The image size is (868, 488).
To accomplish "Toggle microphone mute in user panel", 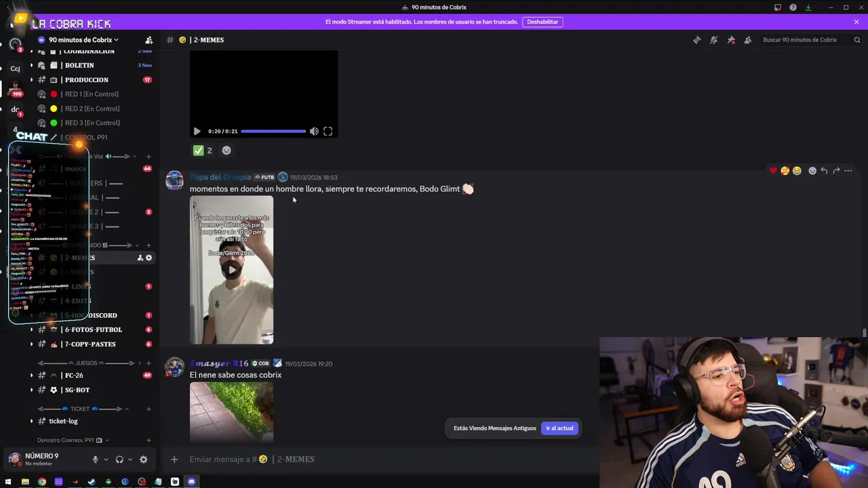I will [x=95, y=460].
